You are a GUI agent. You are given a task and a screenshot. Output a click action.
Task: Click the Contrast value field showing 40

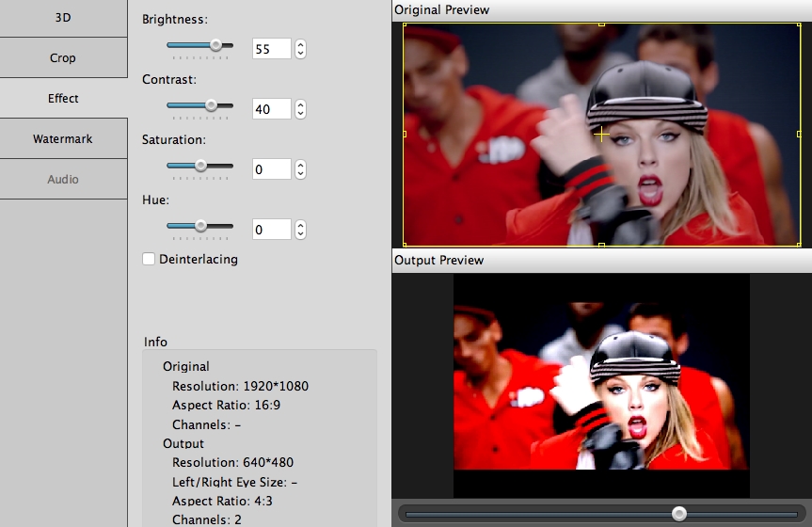pyautogui.click(x=272, y=109)
